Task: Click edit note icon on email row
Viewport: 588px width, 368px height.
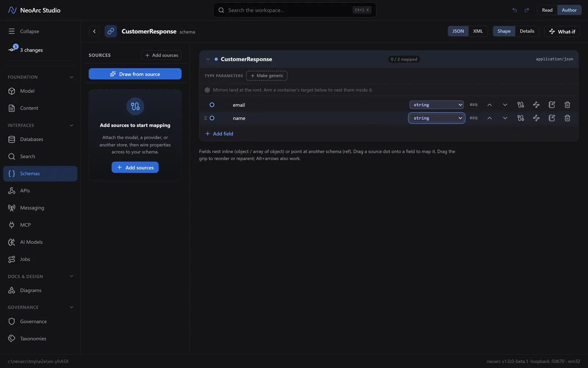Action: tap(552, 105)
